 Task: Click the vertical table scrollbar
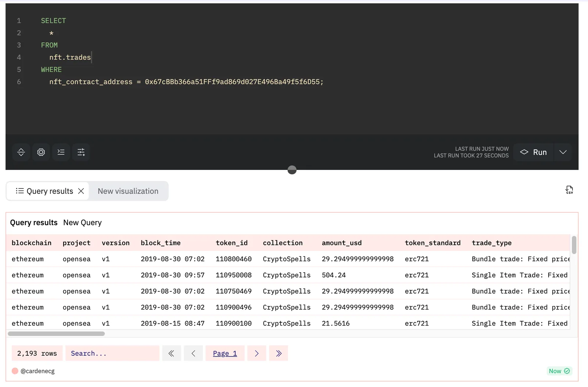(x=574, y=245)
